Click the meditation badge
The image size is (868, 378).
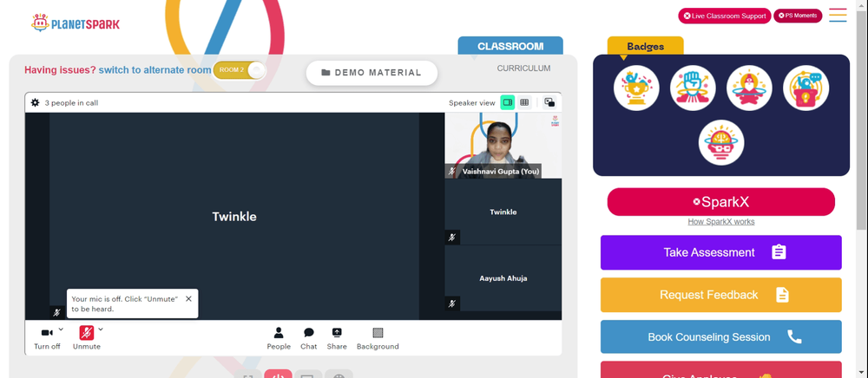[749, 88]
